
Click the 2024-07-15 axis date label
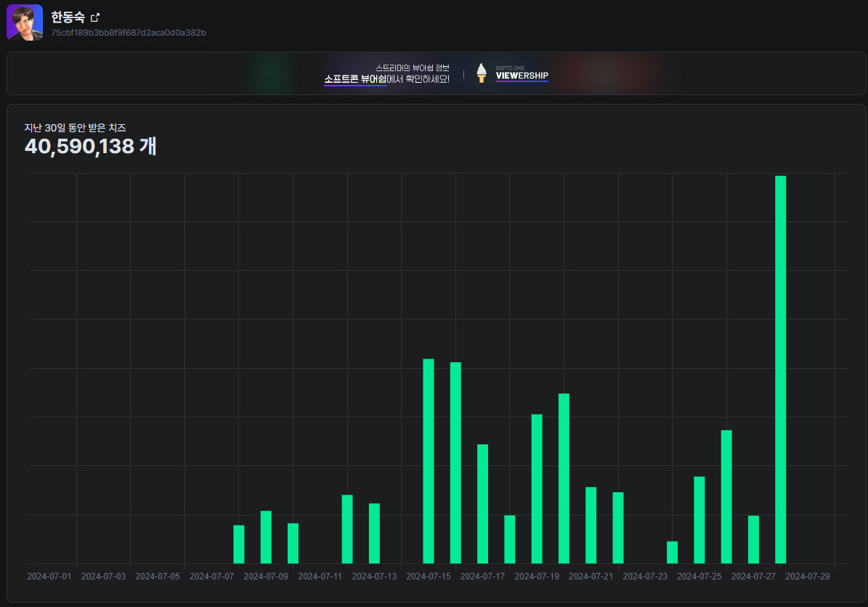click(x=429, y=577)
